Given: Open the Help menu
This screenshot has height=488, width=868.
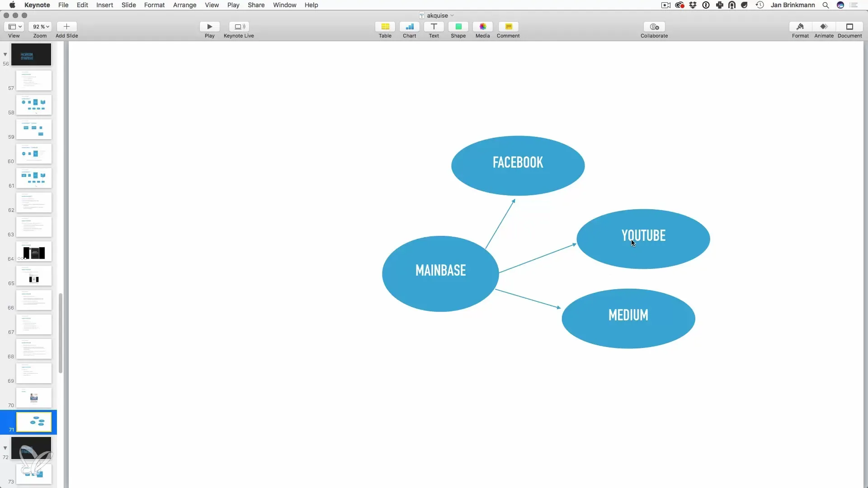Looking at the screenshot, I should click(x=311, y=5).
